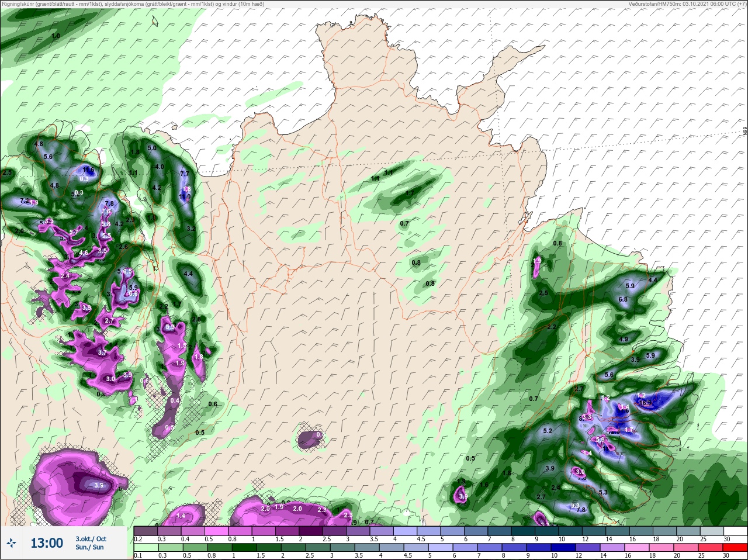
Task: Select the upper legend swatch labeled 0.2
Action: [146, 531]
